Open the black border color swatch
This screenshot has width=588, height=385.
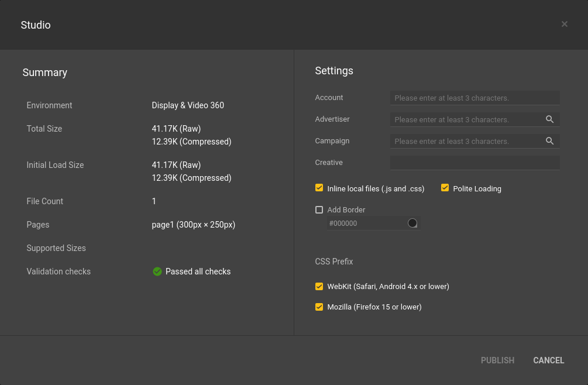pyautogui.click(x=412, y=223)
